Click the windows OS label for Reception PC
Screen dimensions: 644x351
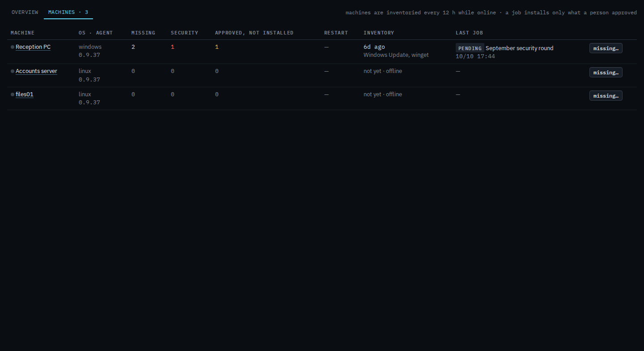(x=90, y=47)
